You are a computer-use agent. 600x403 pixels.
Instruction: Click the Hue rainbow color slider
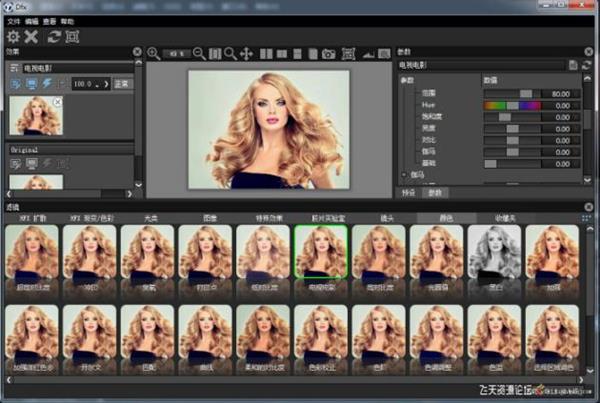(x=512, y=105)
